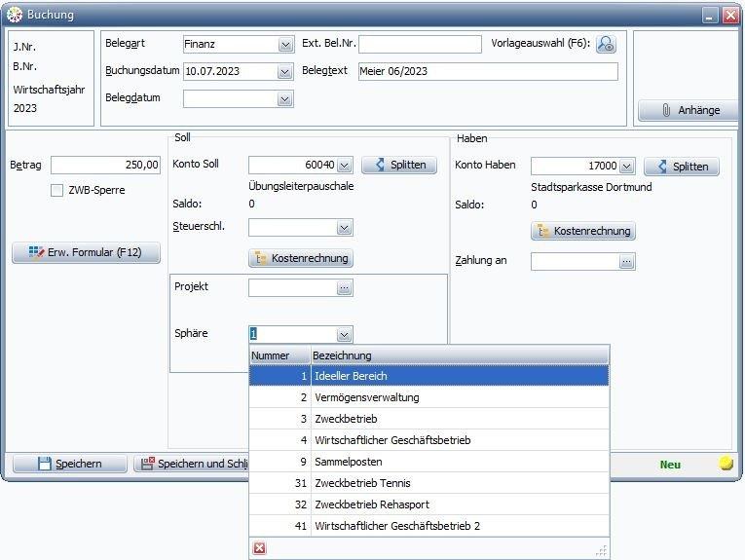
Task: Click Splitten button next to Konto Soll
Action: (398, 166)
